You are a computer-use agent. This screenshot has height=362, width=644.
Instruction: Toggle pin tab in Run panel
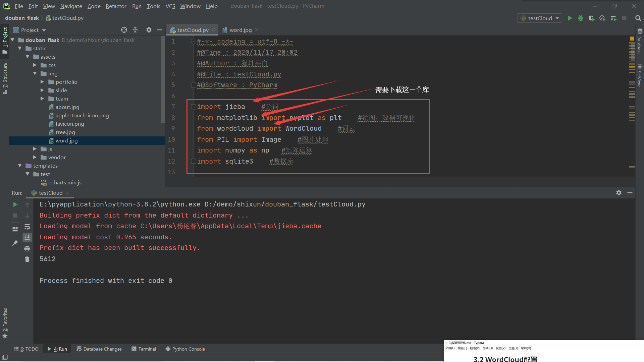click(x=15, y=243)
